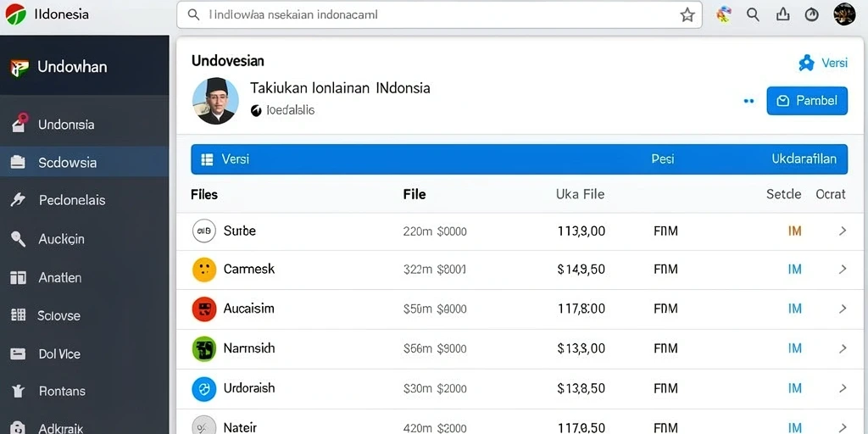Image resolution: width=868 pixels, height=434 pixels.
Task: Click the Versi link at top right
Action: [x=823, y=63]
